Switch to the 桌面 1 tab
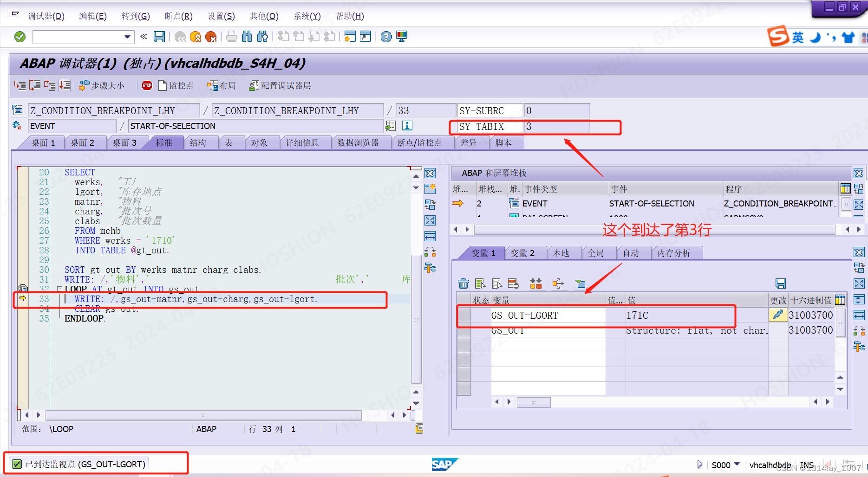This screenshot has height=477, width=868. click(x=43, y=143)
